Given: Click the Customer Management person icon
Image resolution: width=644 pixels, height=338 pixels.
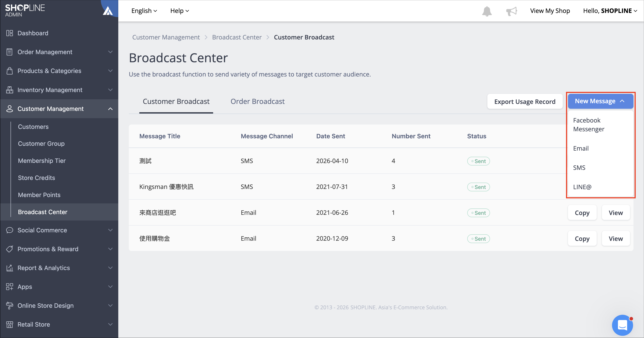Looking at the screenshot, I should 9,109.
